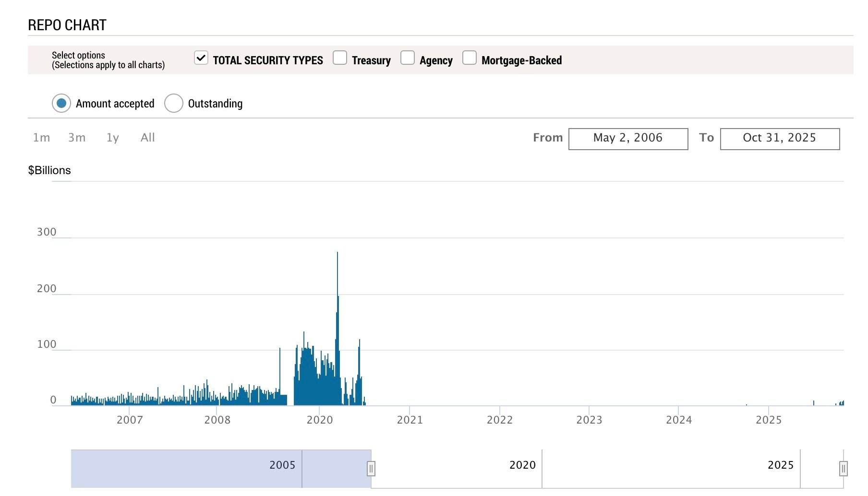The image size is (868, 496).
Task: Check the Agency checkbox
Action: (407, 58)
